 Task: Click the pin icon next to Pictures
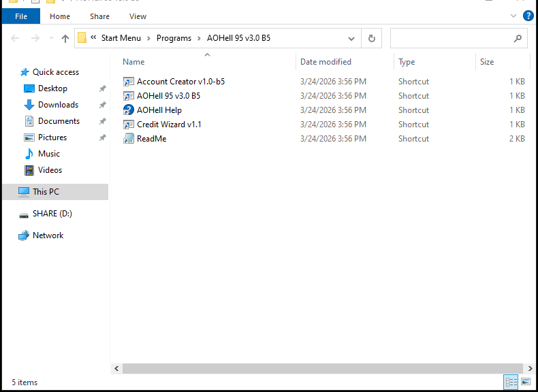(102, 137)
